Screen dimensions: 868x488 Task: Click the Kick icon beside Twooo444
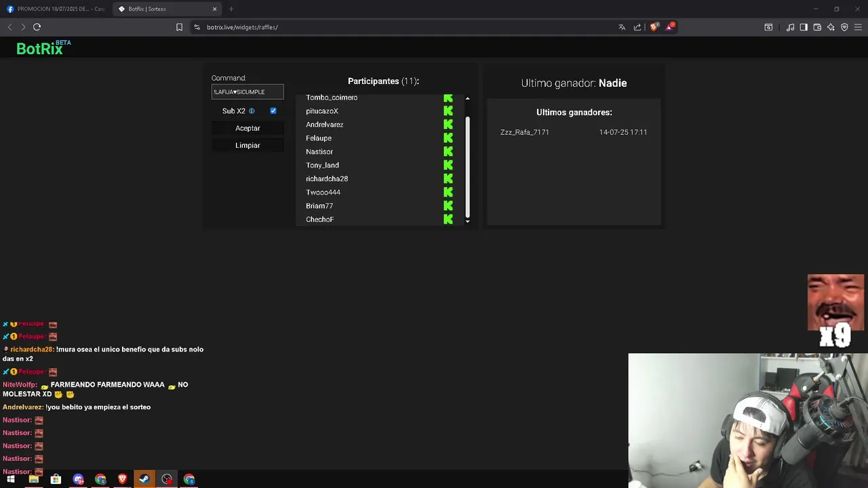click(448, 192)
